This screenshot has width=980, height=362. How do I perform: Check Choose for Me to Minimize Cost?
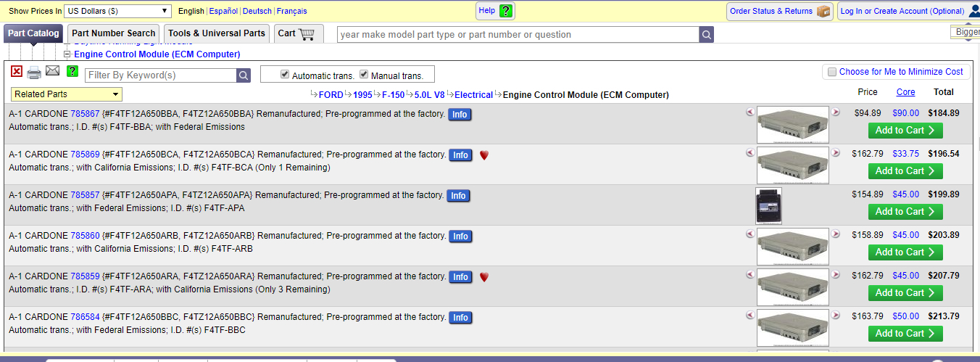click(832, 72)
